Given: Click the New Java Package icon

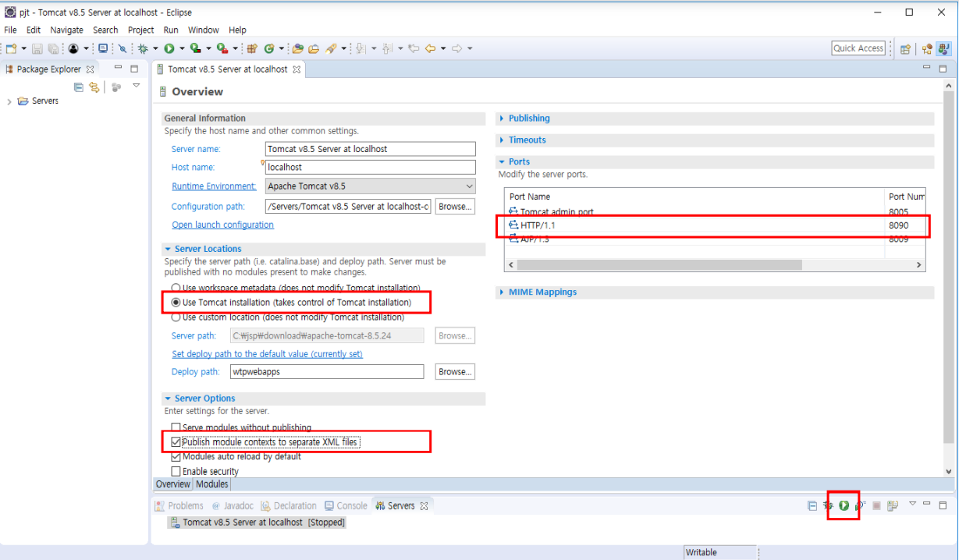Looking at the screenshot, I should [x=251, y=48].
